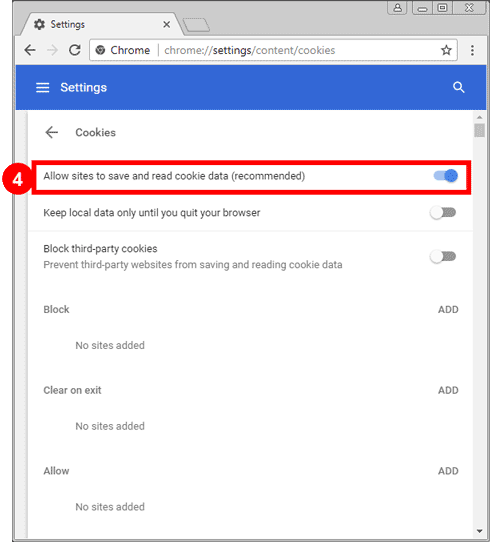Minimize the Chrome window
Viewport: 490px width, 542px height.
point(422,8)
